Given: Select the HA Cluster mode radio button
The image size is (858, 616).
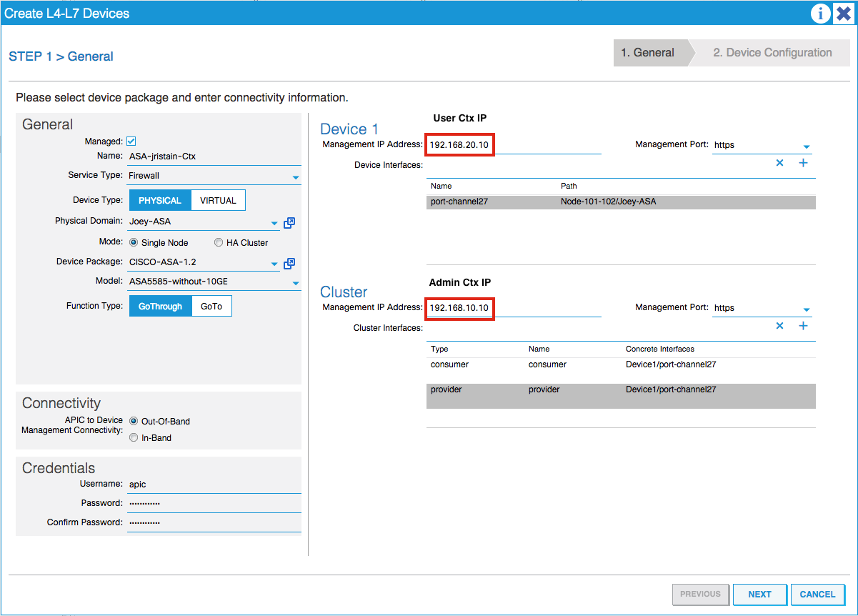Looking at the screenshot, I should tap(218, 242).
